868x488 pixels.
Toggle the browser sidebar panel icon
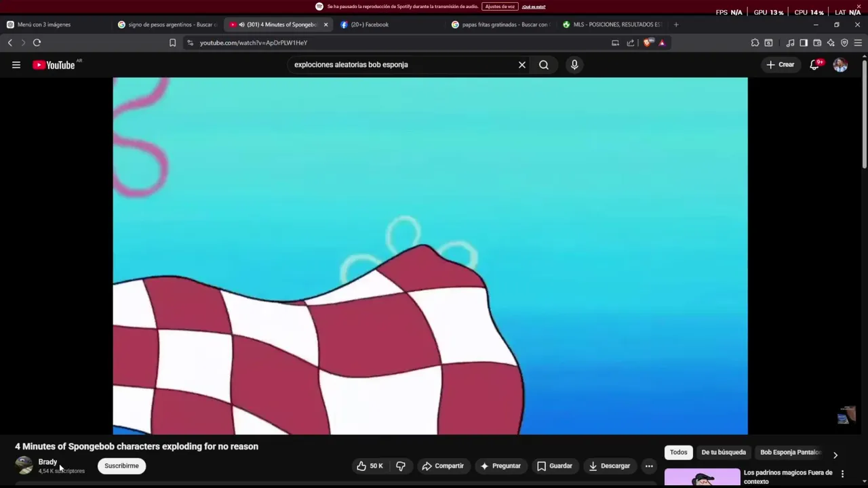(x=804, y=43)
